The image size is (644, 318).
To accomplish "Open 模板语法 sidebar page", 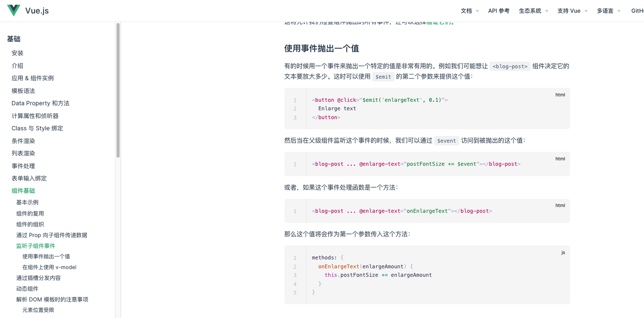I will 23,91.
